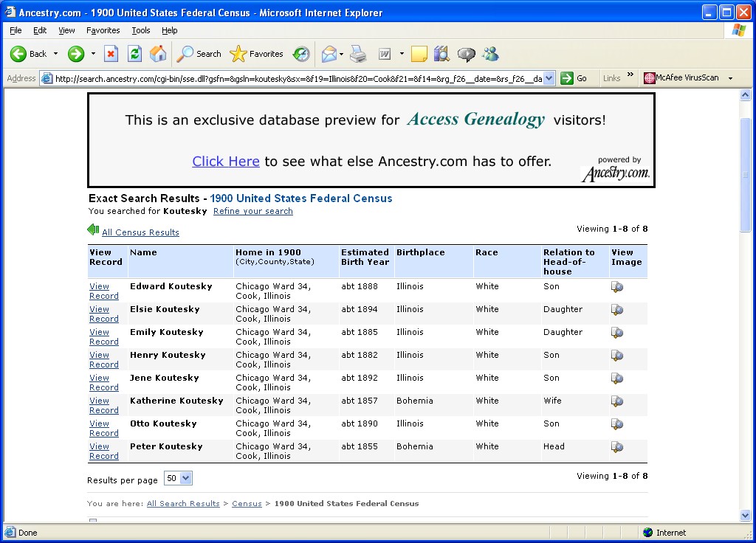Go to Home page icon
The width and height of the screenshot is (756, 543).
[158, 53]
